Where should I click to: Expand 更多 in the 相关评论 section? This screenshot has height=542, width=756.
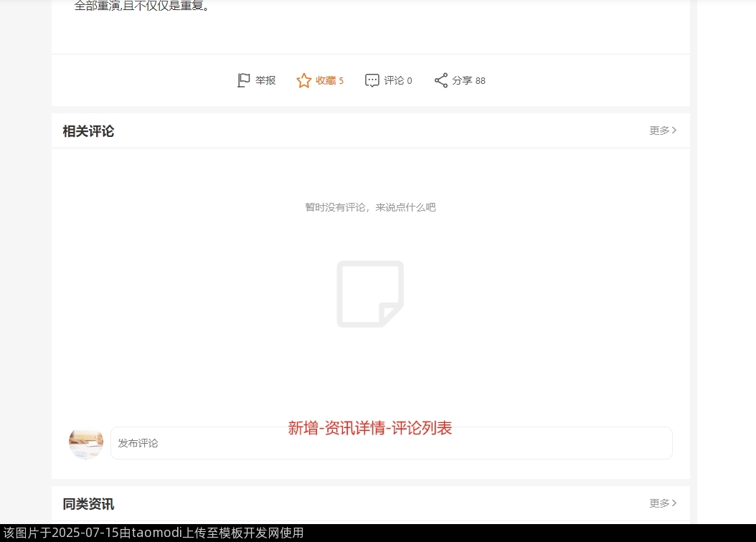pyautogui.click(x=659, y=130)
